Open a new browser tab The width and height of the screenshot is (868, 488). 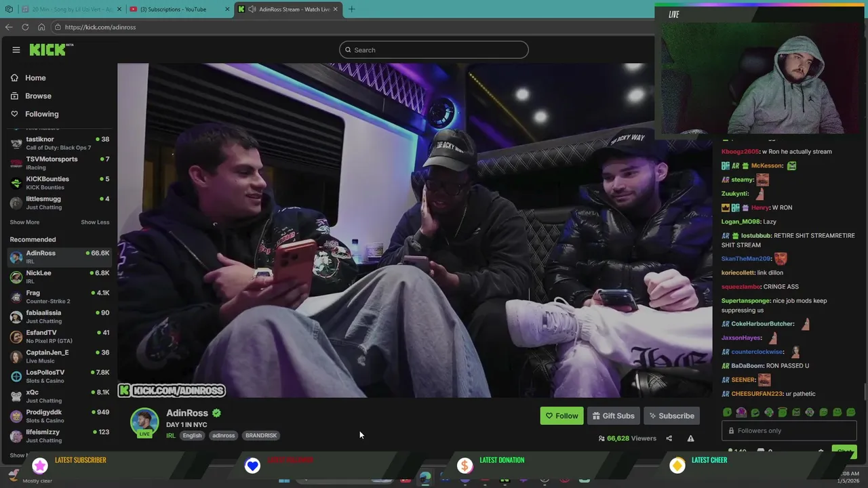point(351,9)
